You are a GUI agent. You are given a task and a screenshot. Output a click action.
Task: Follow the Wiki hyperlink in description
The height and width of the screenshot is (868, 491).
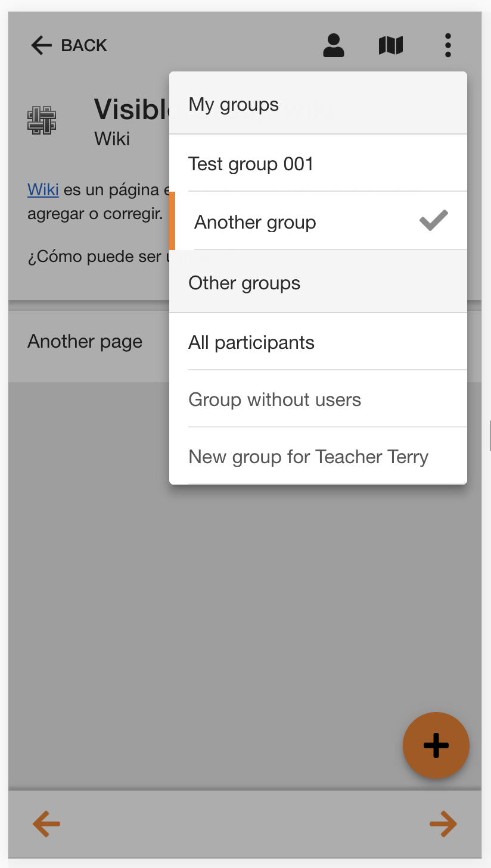click(x=43, y=190)
